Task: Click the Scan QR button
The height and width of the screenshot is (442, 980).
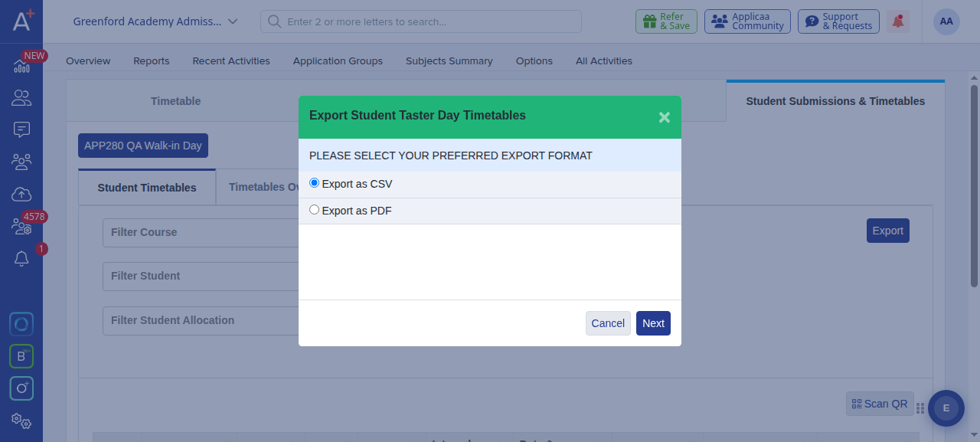Action: (x=880, y=404)
